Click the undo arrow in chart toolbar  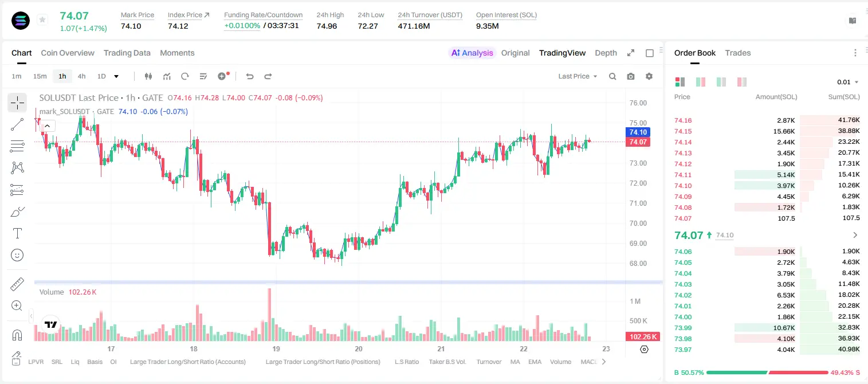point(250,76)
